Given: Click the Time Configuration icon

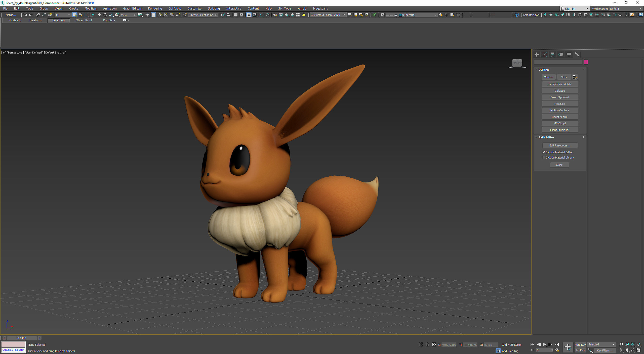Looking at the screenshot, I should pyautogui.click(x=557, y=350).
